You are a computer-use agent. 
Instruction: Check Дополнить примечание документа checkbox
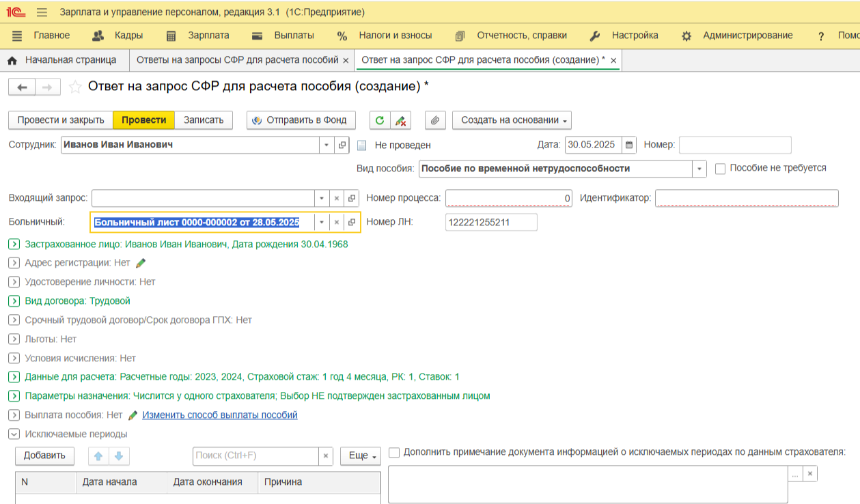[394, 452]
